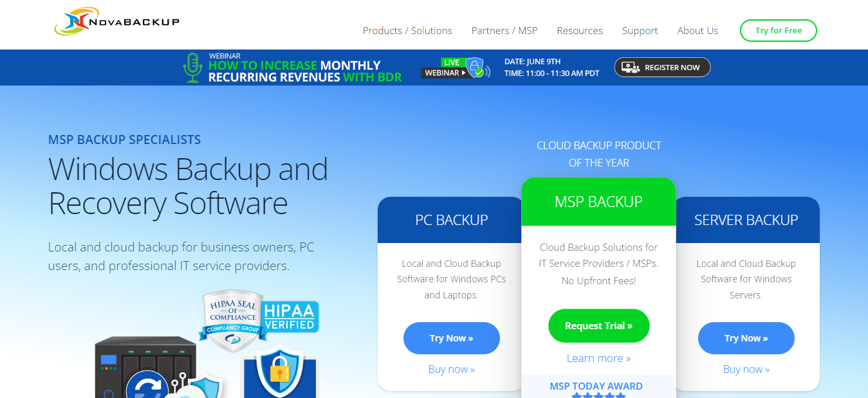The width and height of the screenshot is (868, 398).
Task: Click a star under MSP TODAY AWARD
Action: tap(597, 395)
